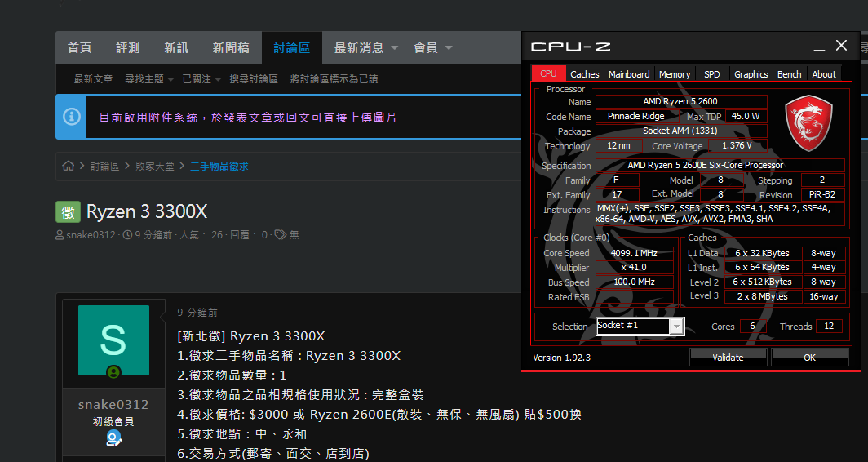Open the 新訊 nav tab
The height and width of the screenshot is (462, 868).
pos(176,48)
